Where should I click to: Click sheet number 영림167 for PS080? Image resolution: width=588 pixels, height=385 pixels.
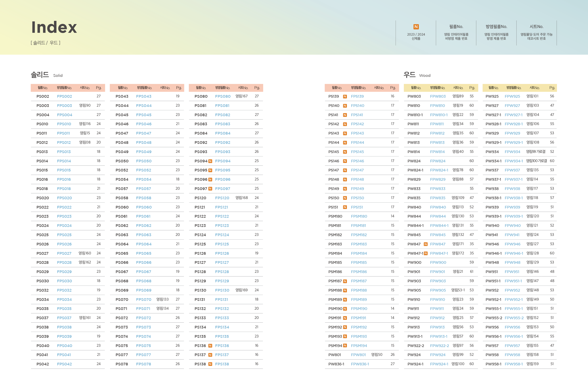[241, 96]
